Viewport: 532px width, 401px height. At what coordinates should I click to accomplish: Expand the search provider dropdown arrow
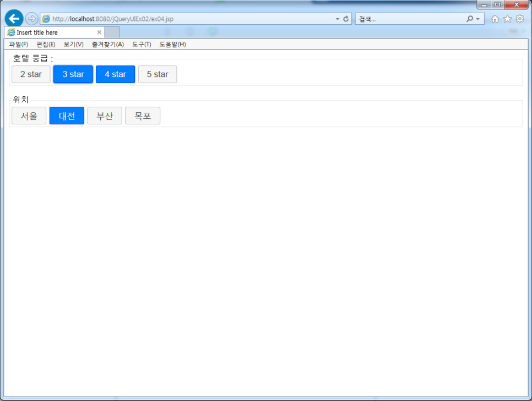(477, 19)
